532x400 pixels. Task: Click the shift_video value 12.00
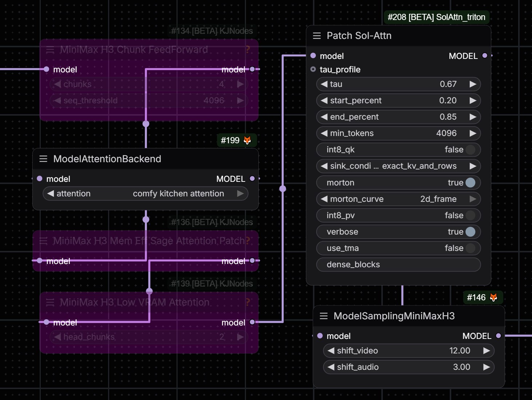460,351
